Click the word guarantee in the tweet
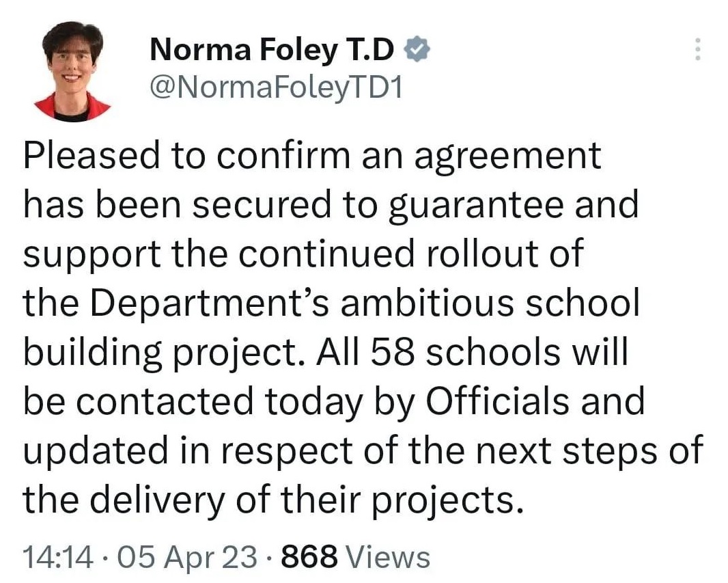 pyautogui.click(x=476, y=206)
